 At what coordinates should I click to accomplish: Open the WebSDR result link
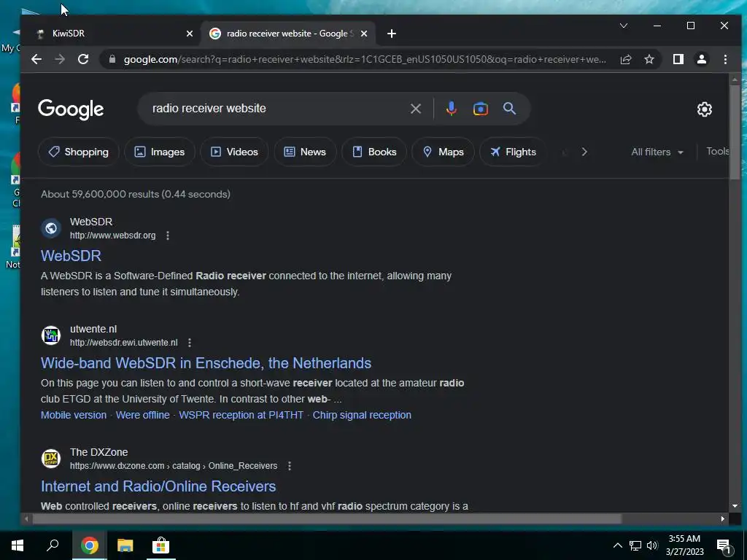pos(71,256)
